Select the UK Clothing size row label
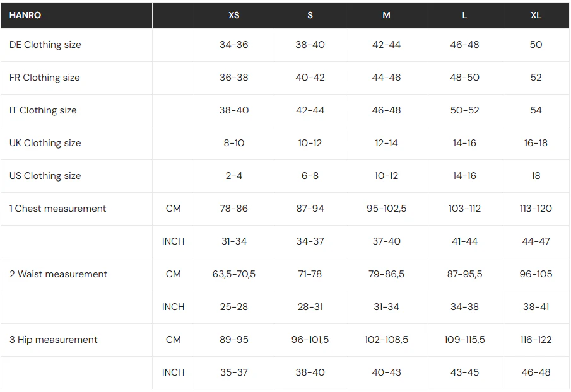The width and height of the screenshot is (571, 392). tap(45, 143)
